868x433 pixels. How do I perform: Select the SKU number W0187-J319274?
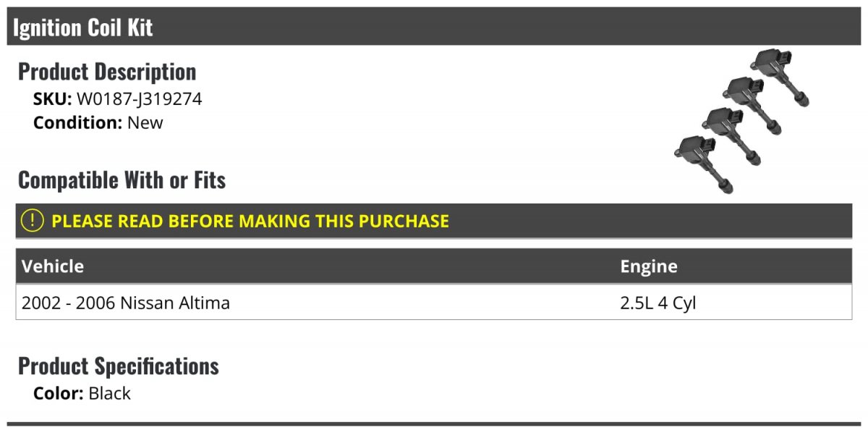point(140,99)
